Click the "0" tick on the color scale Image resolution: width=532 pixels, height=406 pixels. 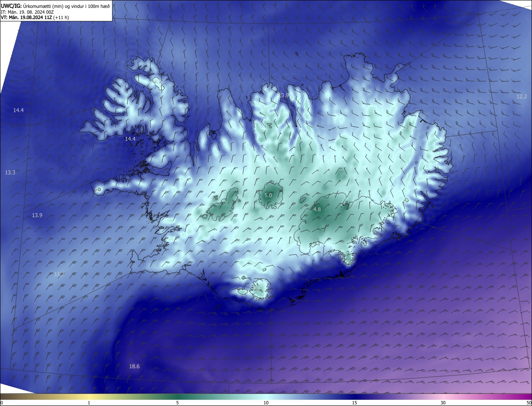pos(1,403)
